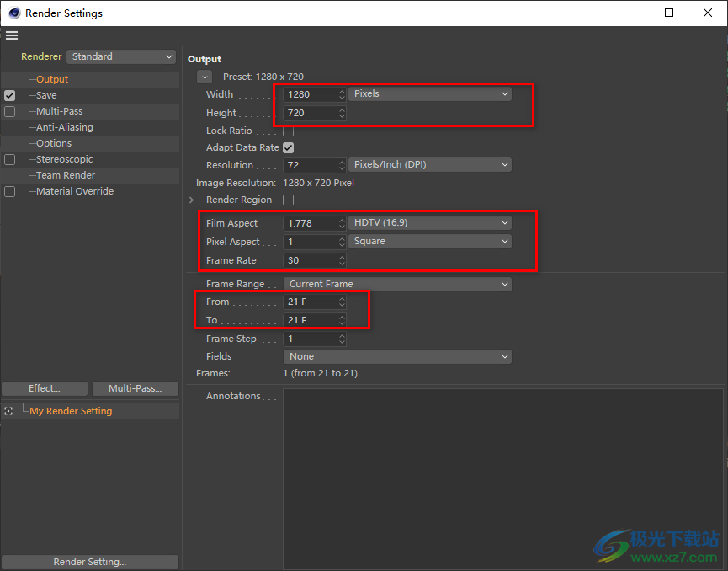Click the 'Image Resolution:' label text

(236, 183)
